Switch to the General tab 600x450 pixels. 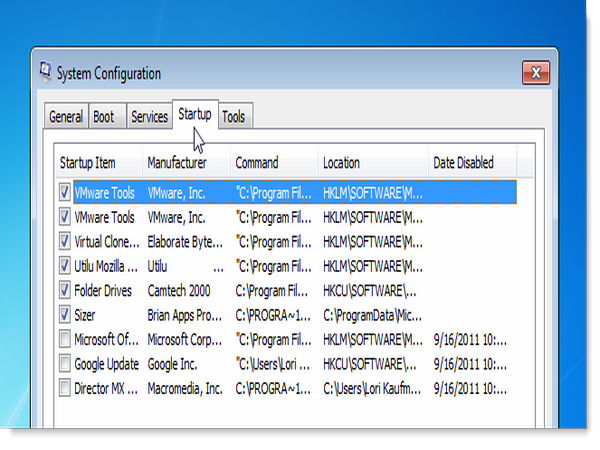66,117
